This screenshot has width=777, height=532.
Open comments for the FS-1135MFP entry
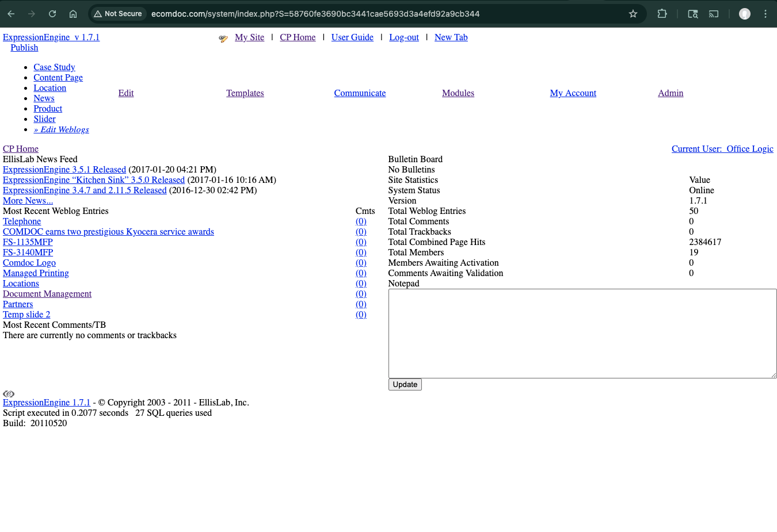[x=361, y=242]
